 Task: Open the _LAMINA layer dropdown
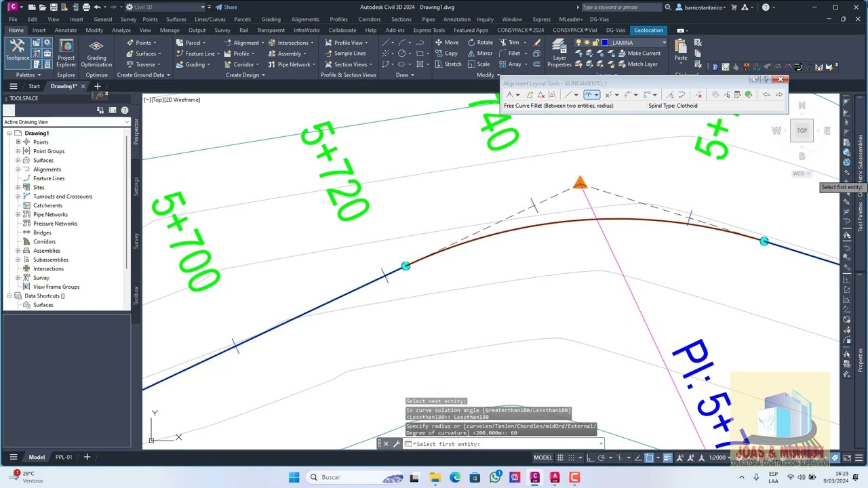pyautogui.click(x=664, y=43)
